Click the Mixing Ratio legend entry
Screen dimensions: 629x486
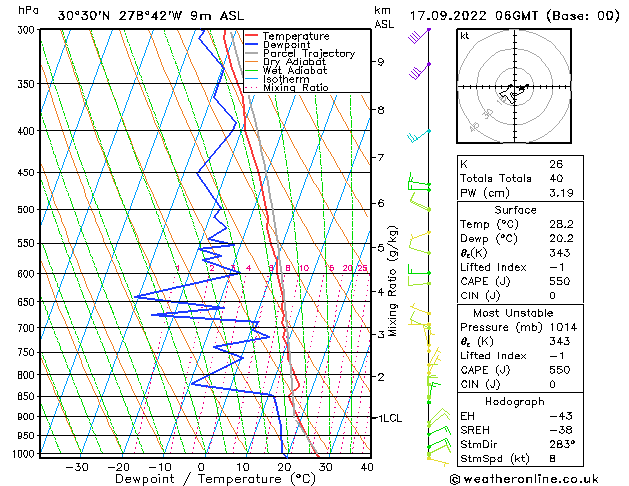pyautogui.click(x=287, y=87)
